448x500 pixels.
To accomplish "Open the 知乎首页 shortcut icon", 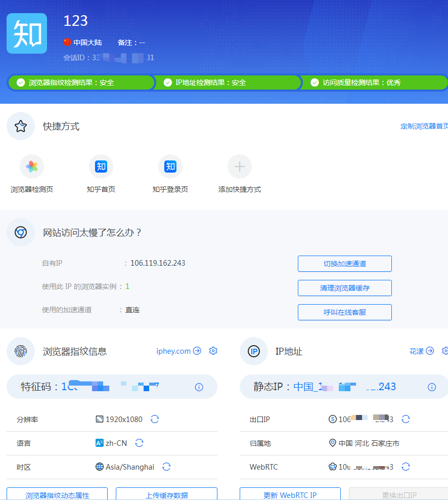I will 101,166.
